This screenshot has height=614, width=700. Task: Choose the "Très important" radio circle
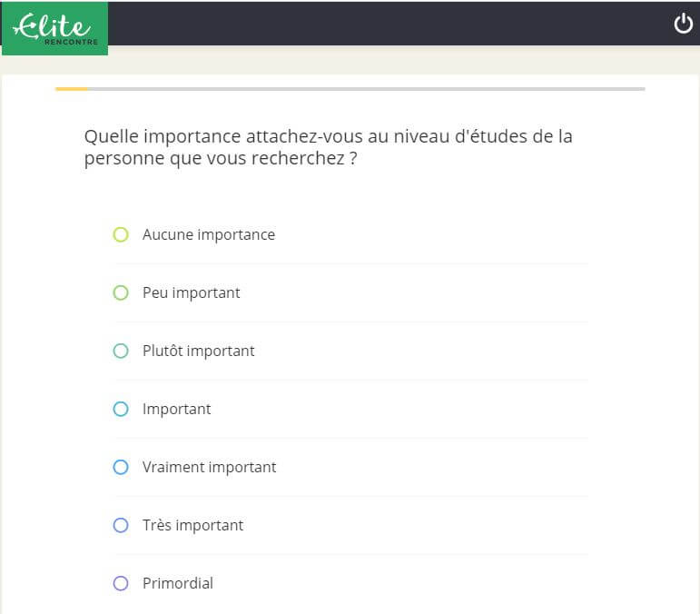click(x=121, y=526)
